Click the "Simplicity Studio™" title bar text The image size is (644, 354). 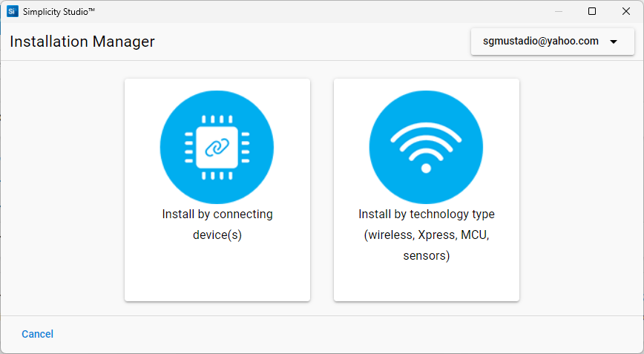(x=59, y=11)
